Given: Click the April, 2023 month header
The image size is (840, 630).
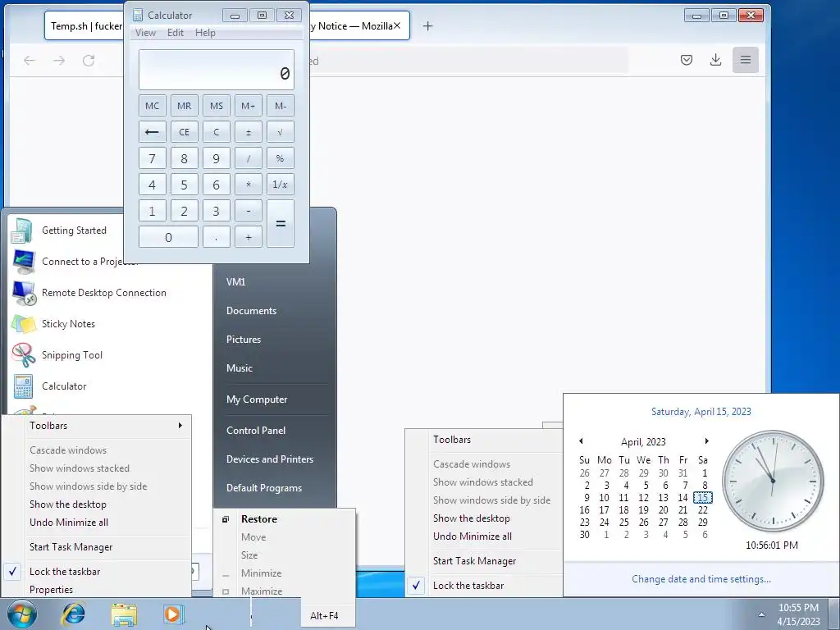Looking at the screenshot, I should click(643, 442).
